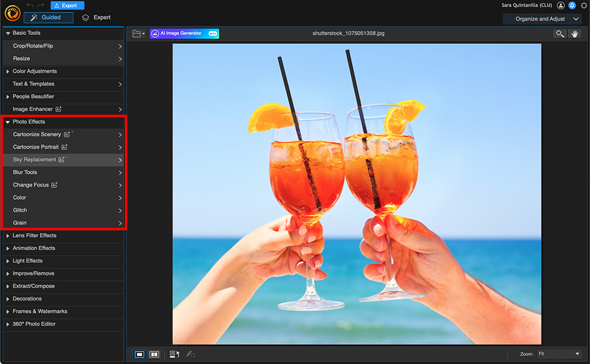Image resolution: width=590 pixels, height=364 pixels.
Task: Click the pencil edit icon in the bottom bar
Action: (x=190, y=354)
